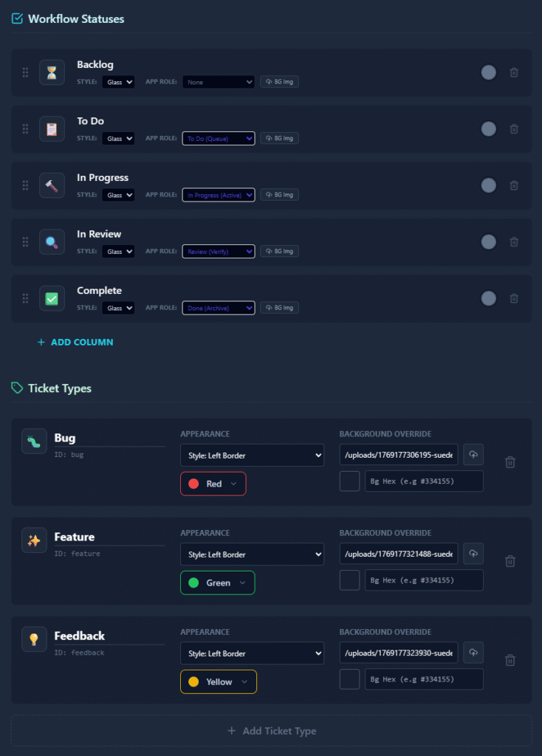Click the Add Ticket Type button
Image resolution: width=542 pixels, height=756 pixels.
click(x=271, y=731)
